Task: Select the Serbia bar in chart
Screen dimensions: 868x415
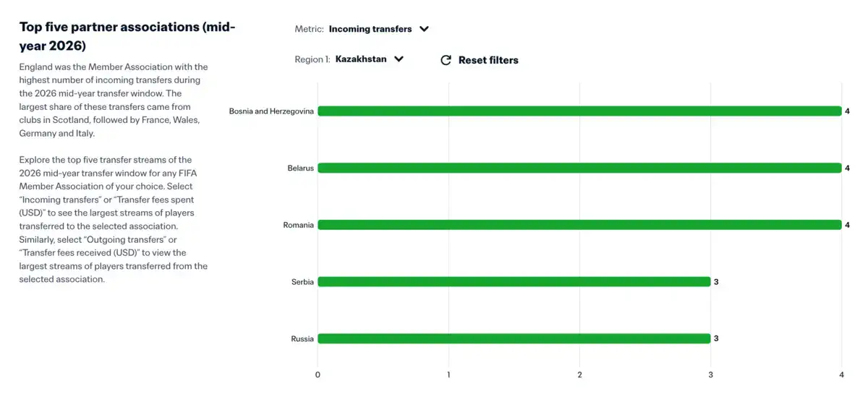Action: 514,282
